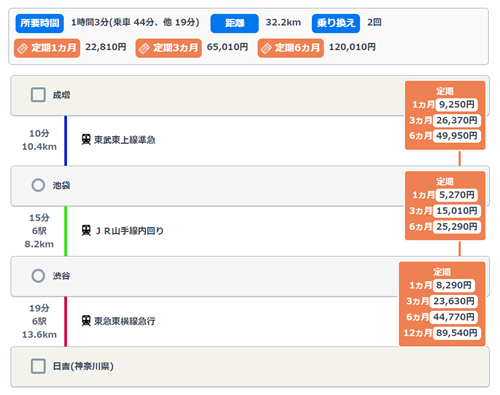Click the train icon beside 東急東横線急行
Viewport: 500px width, 395px height.
coord(86,321)
